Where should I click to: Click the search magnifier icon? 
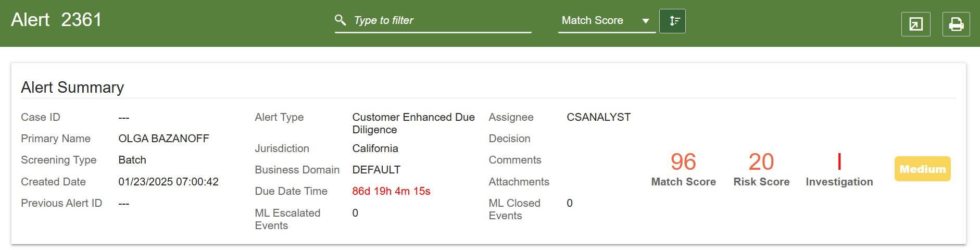pos(340,20)
